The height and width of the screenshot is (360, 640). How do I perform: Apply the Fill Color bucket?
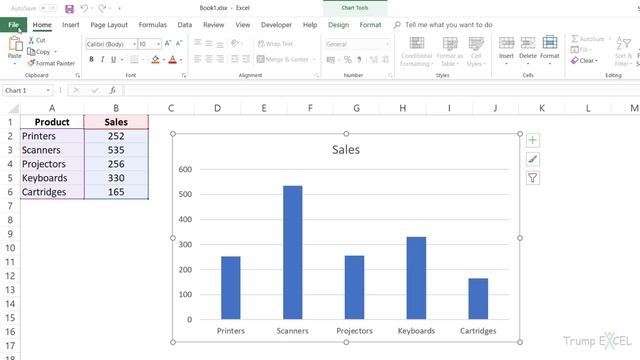[x=155, y=60]
